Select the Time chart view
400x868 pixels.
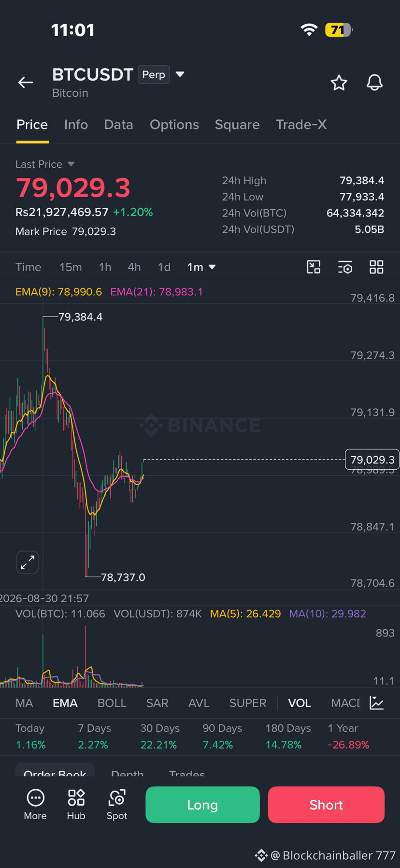click(x=29, y=267)
